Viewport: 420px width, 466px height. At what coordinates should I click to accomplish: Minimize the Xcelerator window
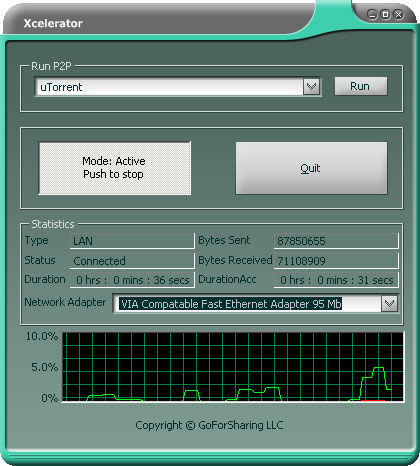(x=372, y=14)
